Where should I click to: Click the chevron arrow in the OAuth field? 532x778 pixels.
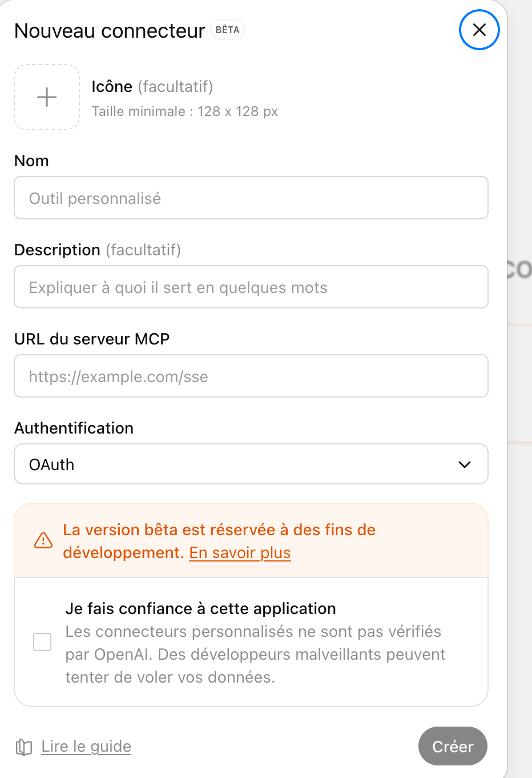[465, 464]
